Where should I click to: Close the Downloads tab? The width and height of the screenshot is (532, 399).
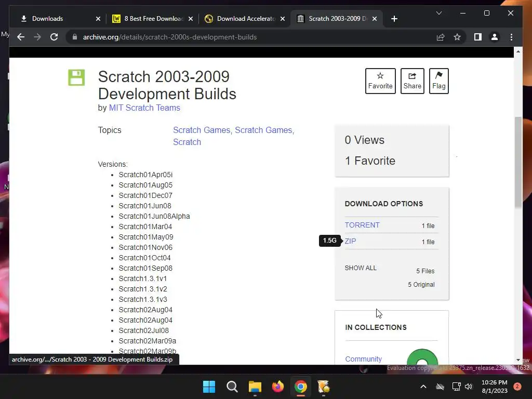click(x=98, y=19)
